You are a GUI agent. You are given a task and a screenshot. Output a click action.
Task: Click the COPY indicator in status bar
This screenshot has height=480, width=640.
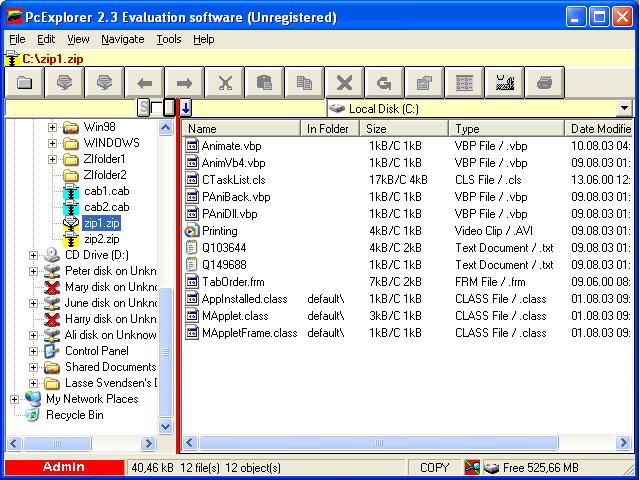click(x=434, y=467)
